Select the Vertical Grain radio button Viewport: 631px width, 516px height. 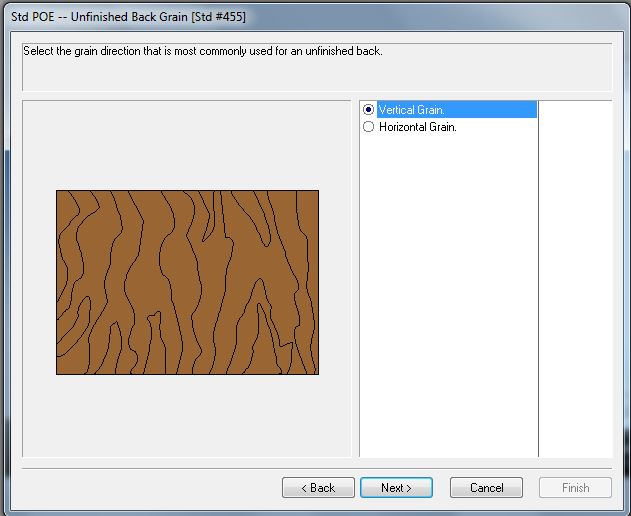(369, 110)
